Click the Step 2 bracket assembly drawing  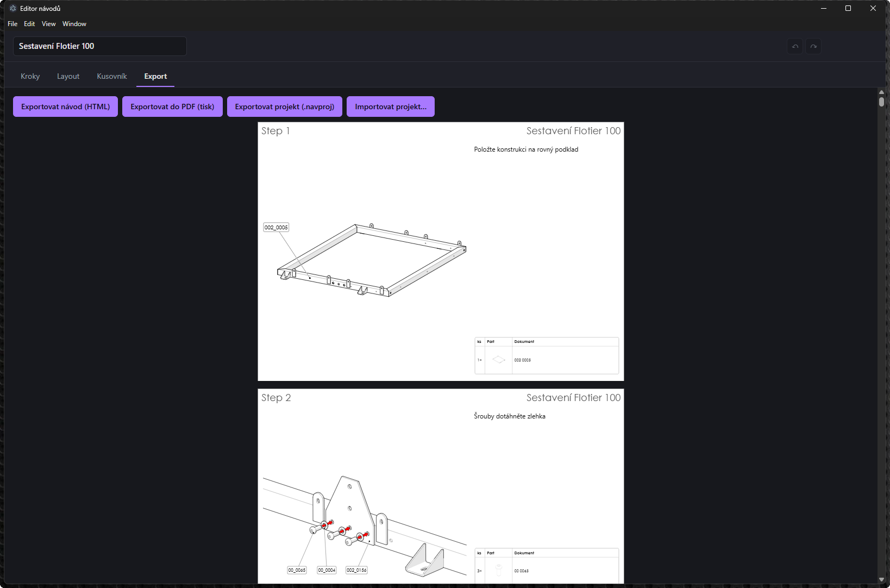click(x=365, y=526)
